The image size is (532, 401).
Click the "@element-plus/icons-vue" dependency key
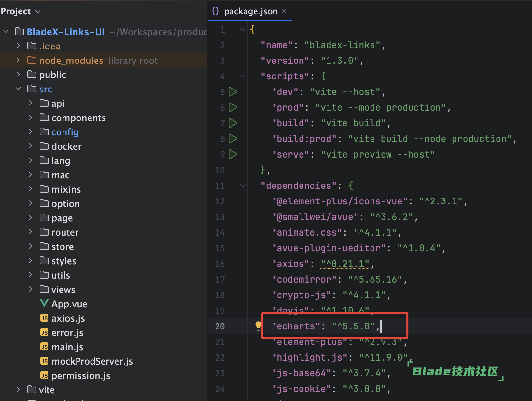pos(340,201)
